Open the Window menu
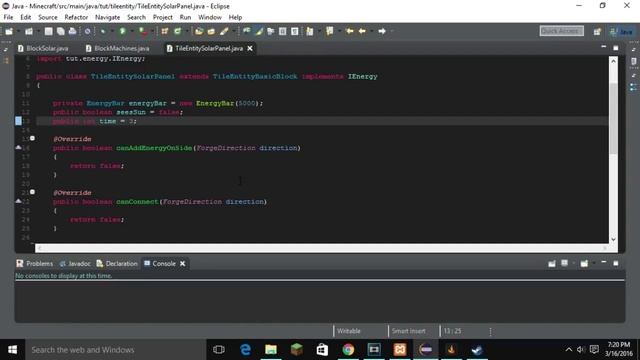This screenshot has width=640, height=360. click(210, 17)
